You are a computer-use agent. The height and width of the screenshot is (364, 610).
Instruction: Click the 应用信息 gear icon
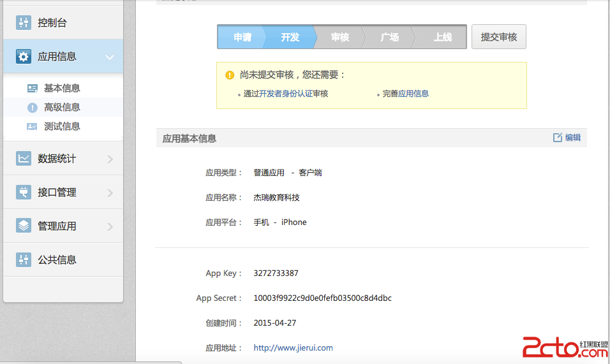24,57
